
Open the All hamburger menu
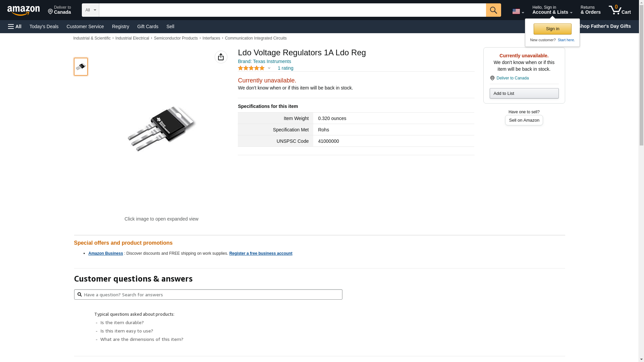pos(15,26)
